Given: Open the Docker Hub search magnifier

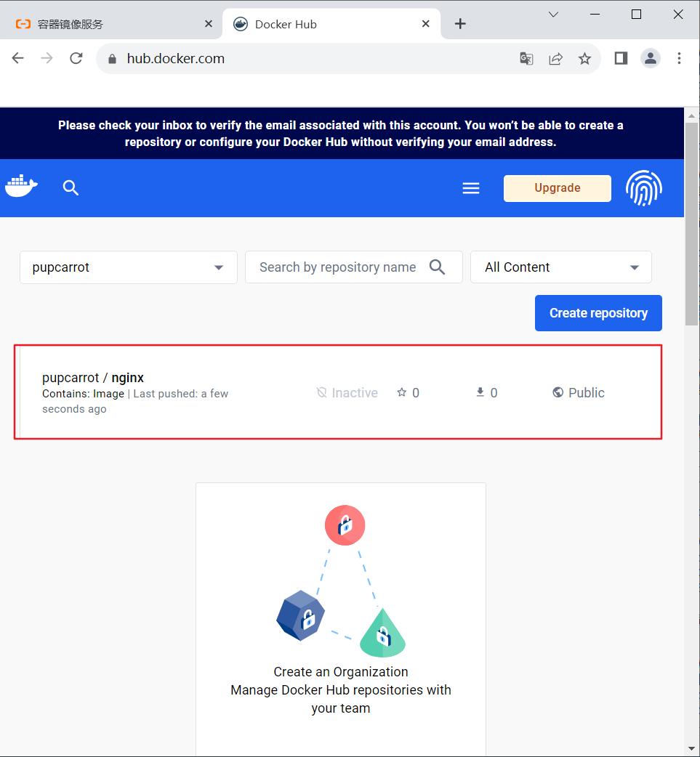Looking at the screenshot, I should (x=71, y=187).
